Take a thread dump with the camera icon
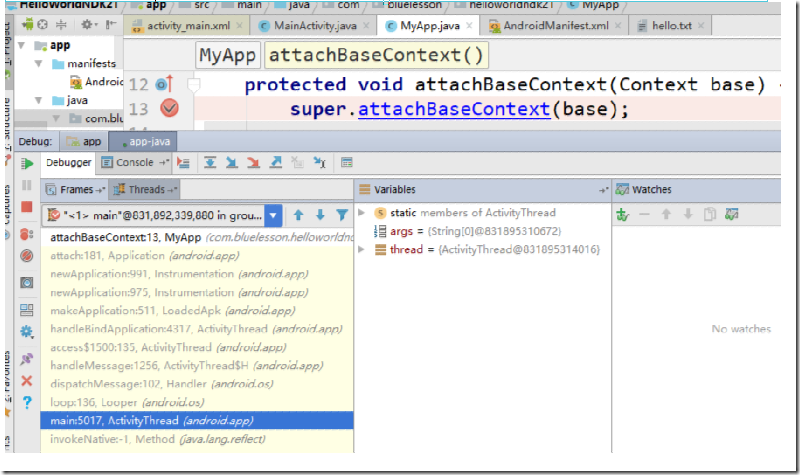800x475 pixels. tap(27, 283)
